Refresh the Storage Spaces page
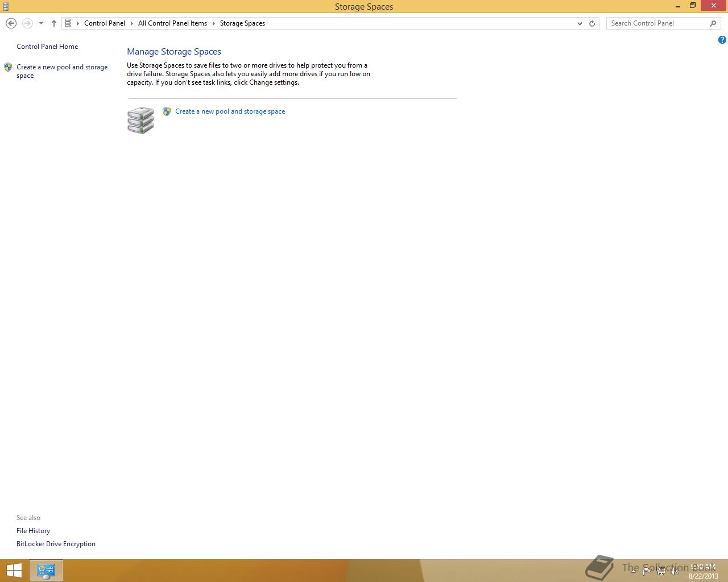The width and height of the screenshot is (728, 582). [x=592, y=23]
